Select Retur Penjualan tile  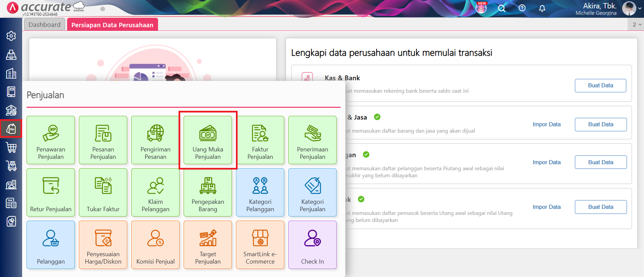coord(51,192)
